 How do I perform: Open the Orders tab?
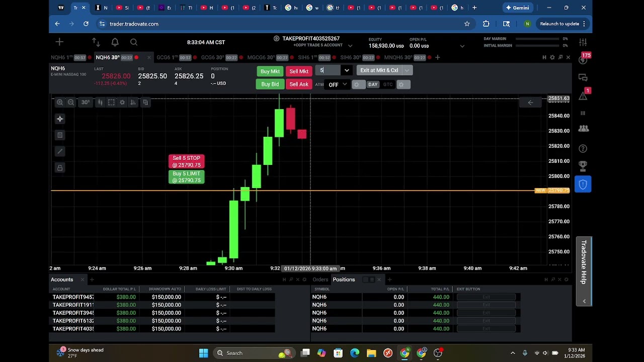[320, 280]
